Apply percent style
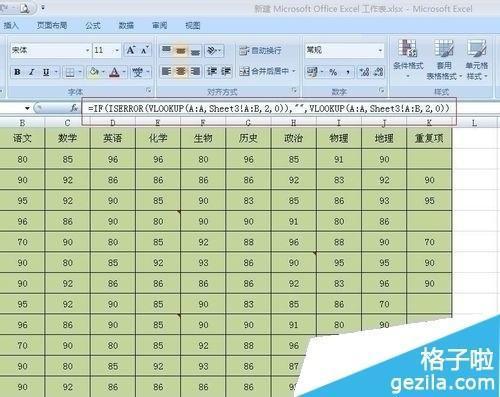 [x=333, y=72]
